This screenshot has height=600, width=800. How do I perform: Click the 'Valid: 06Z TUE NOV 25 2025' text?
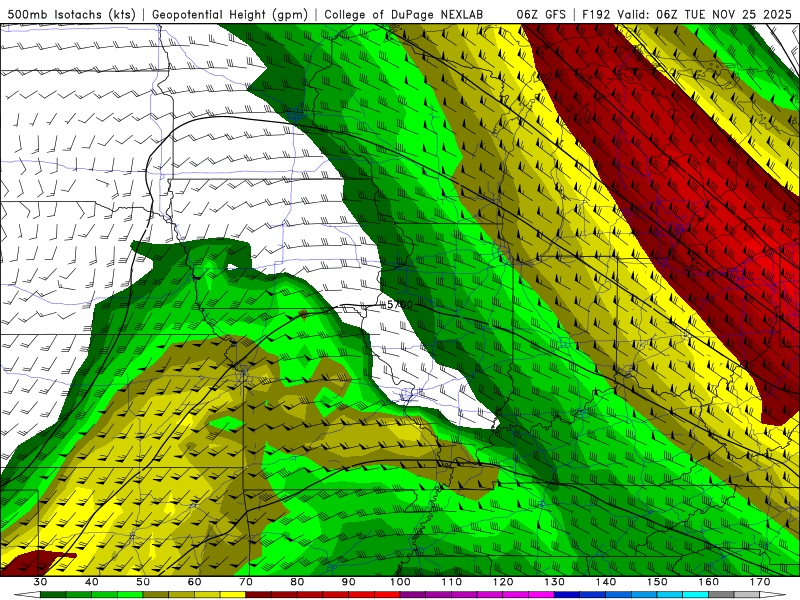pos(705,14)
